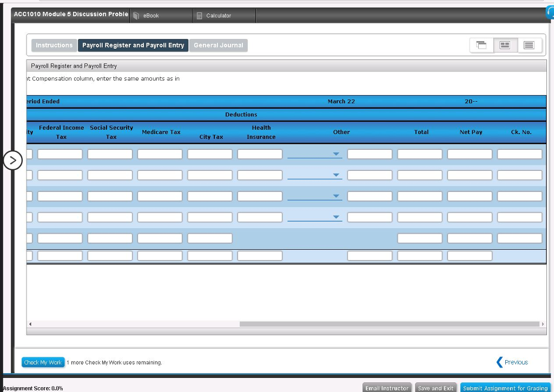
Task: Open the Other dropdown in the third payroll row
Action: [336, 196]
